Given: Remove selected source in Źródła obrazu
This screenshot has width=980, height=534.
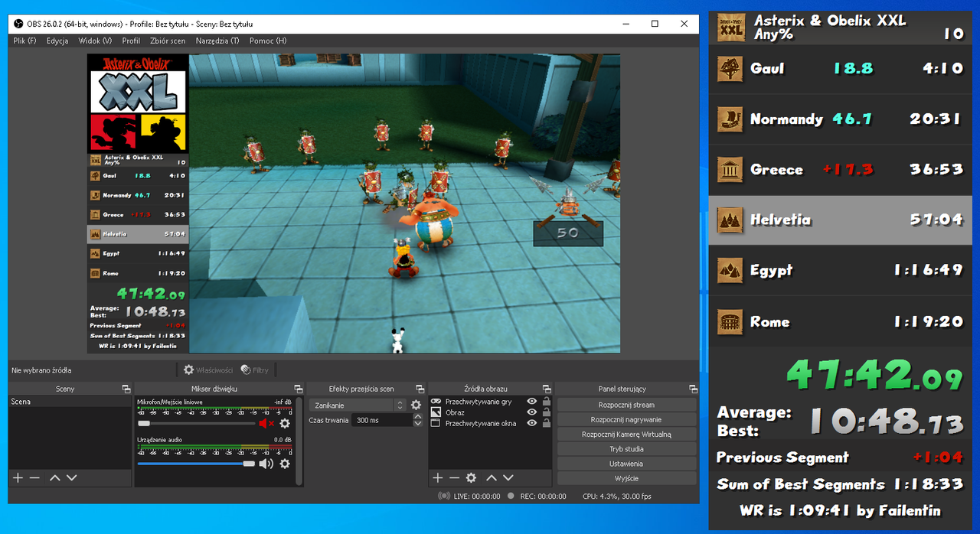Looking at the screenshot, I should pyautogui.click(x=454, y=477).
